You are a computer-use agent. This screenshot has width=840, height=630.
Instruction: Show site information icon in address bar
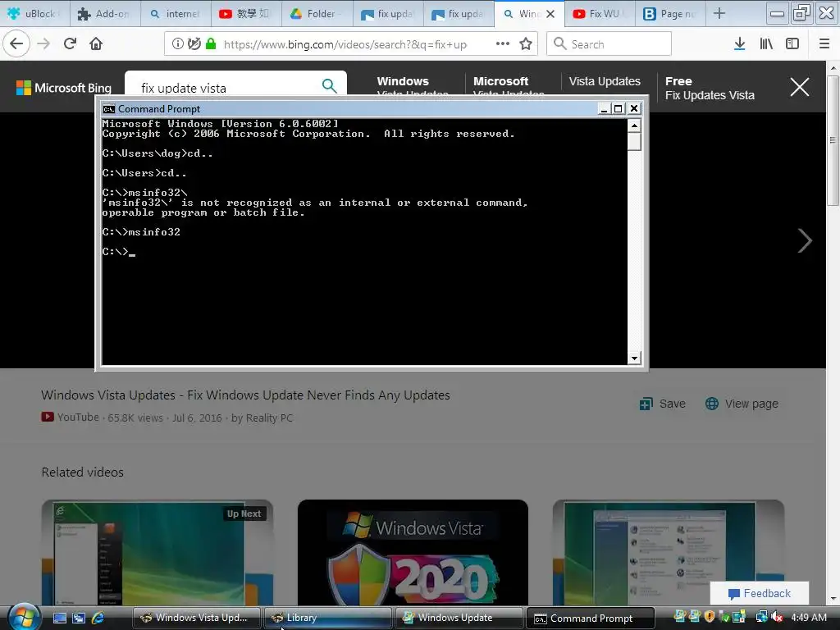click(177, 44)
